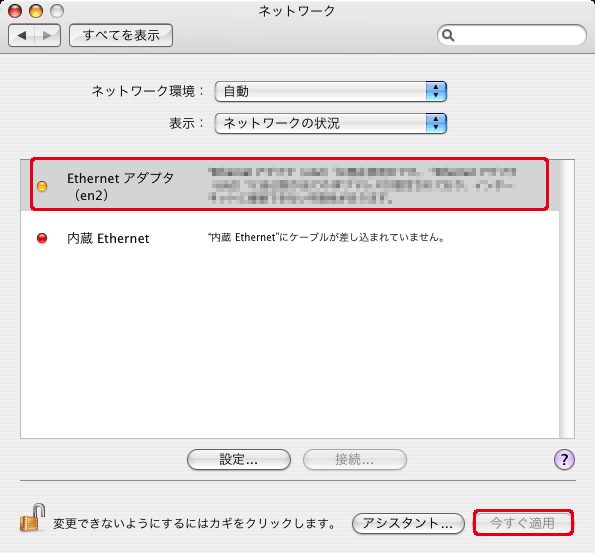This screenshot has height=553, width=595.
Task: Open the 表示 dropdown showing ネットワークの状況
Action: point(331,123)
